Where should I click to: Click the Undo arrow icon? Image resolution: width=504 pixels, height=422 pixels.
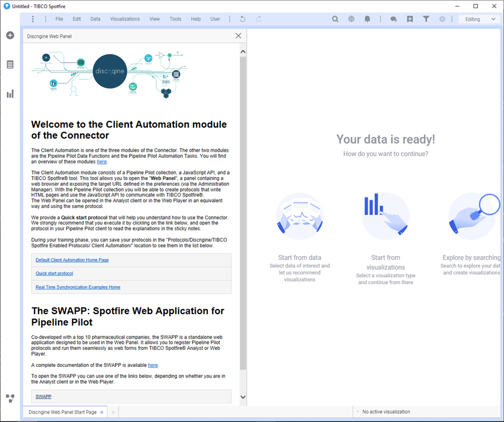click(x=243, y=19)
